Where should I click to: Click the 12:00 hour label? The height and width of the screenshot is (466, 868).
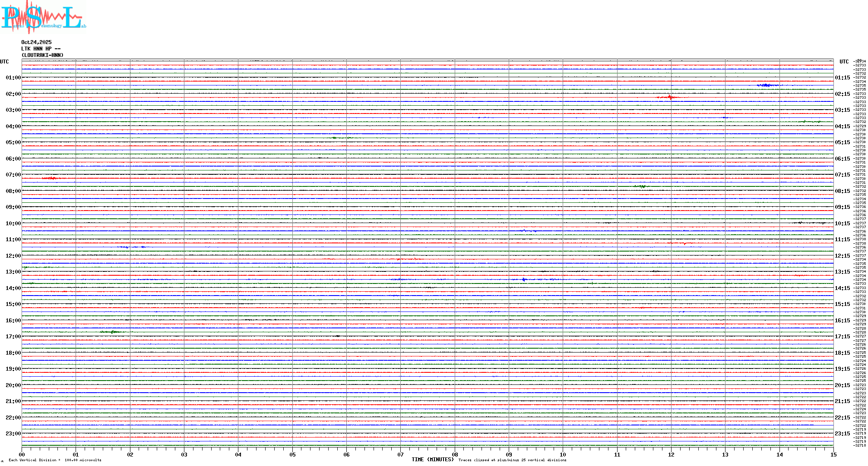13,256
